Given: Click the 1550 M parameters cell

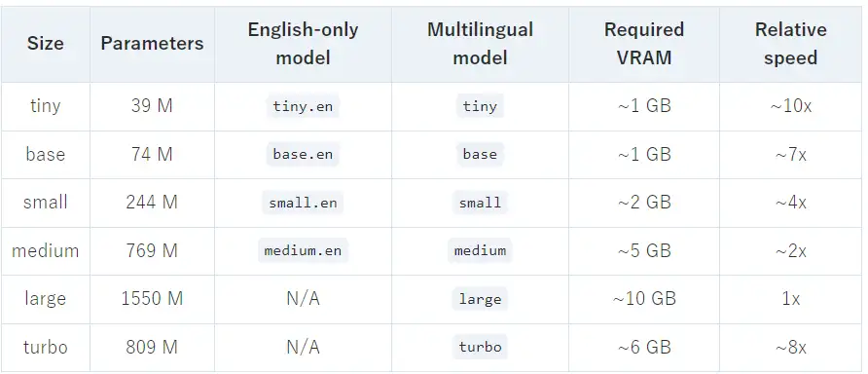Looking at the screenshot, I should (x=152, y=299).
